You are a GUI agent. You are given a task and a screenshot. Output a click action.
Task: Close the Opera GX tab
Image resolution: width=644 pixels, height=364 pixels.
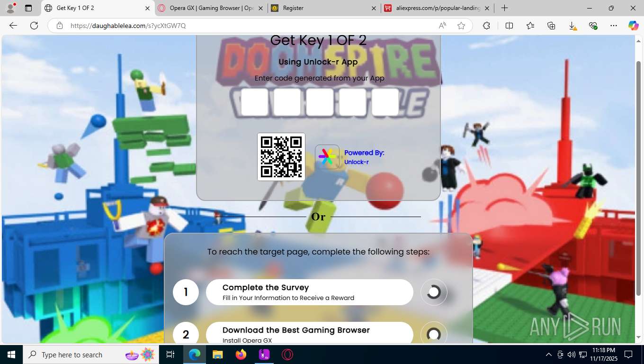pyautogui.click(x=260, y=8)
